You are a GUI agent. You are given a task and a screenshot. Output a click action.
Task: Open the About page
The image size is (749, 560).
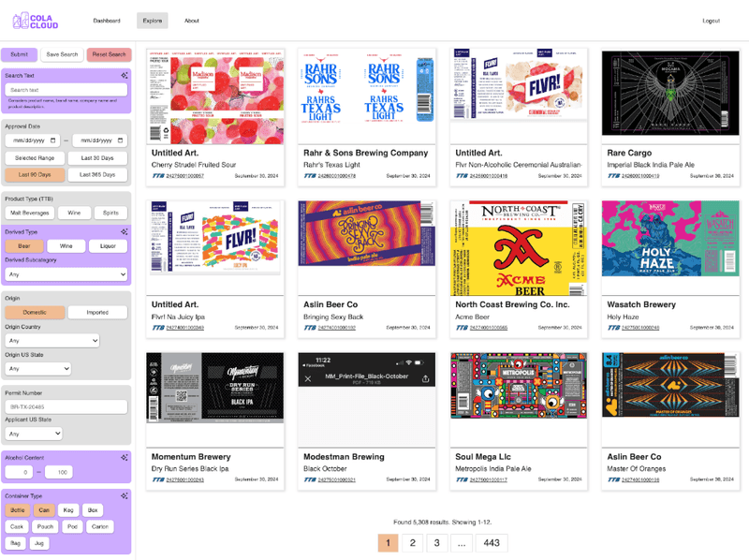192,20
